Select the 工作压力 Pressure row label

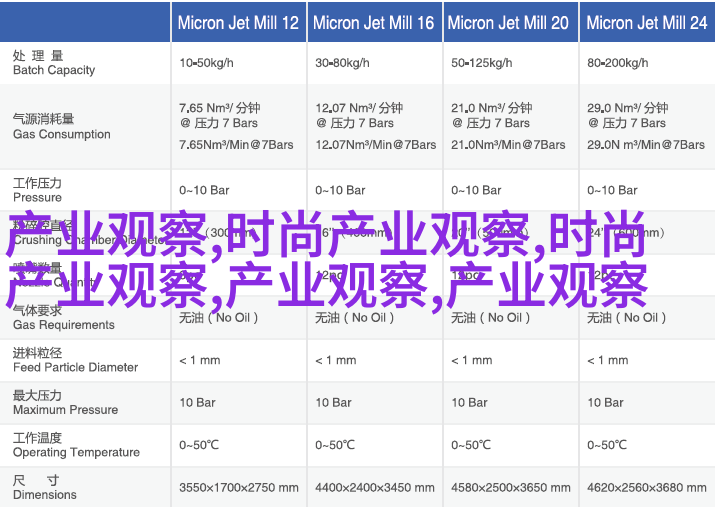[x=37, y=190]
